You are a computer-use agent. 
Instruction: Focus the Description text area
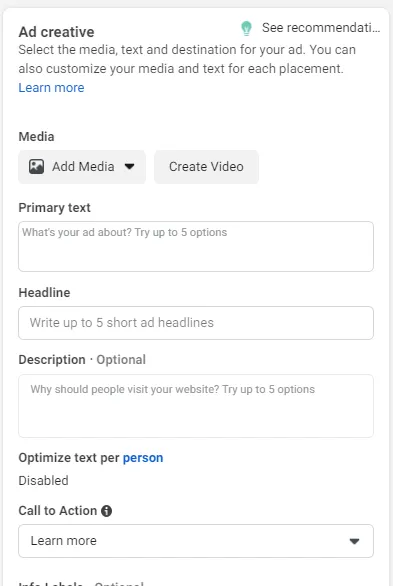[196, 406]
